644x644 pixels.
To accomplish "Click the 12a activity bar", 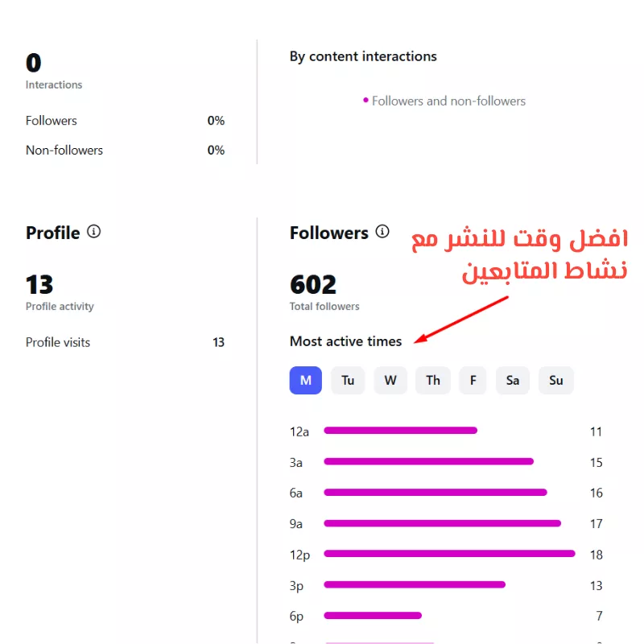I will click(400, 431).
